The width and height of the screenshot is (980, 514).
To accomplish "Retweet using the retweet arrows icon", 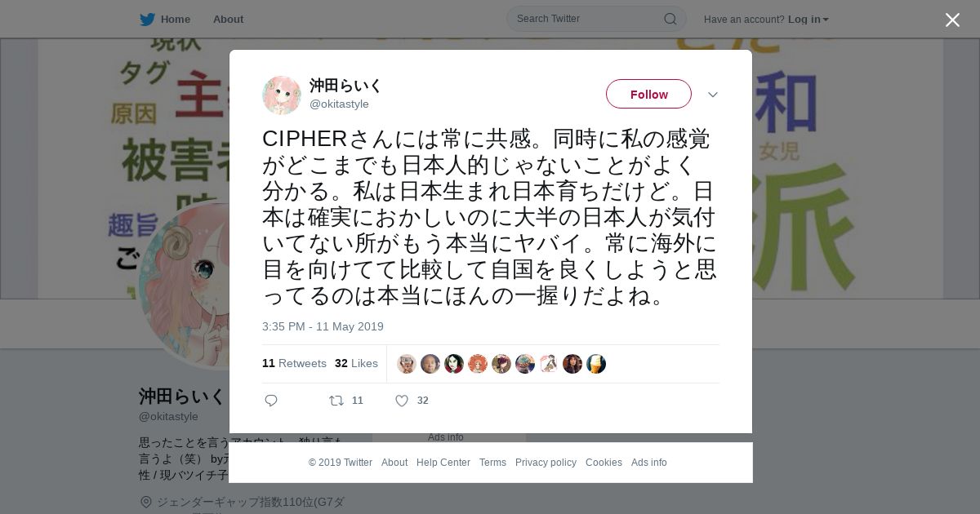I will (336, 401).
